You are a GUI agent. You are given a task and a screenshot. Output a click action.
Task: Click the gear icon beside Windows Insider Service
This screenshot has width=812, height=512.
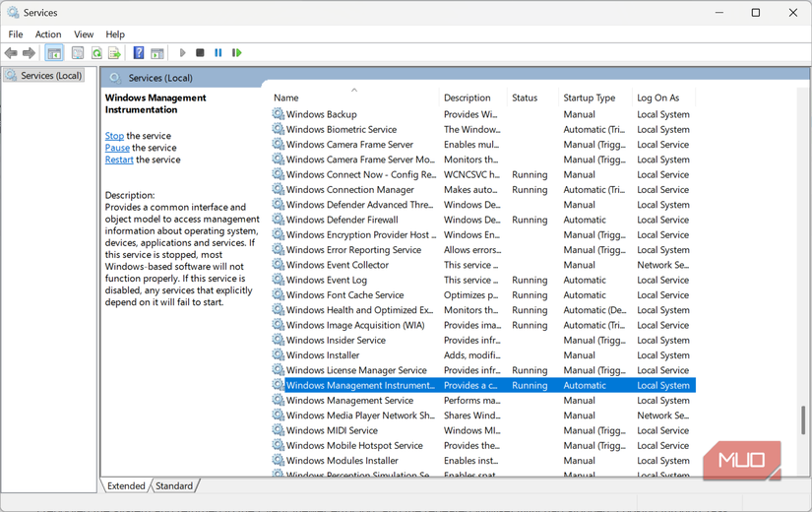pyautogui.click(x=279, y=339)
